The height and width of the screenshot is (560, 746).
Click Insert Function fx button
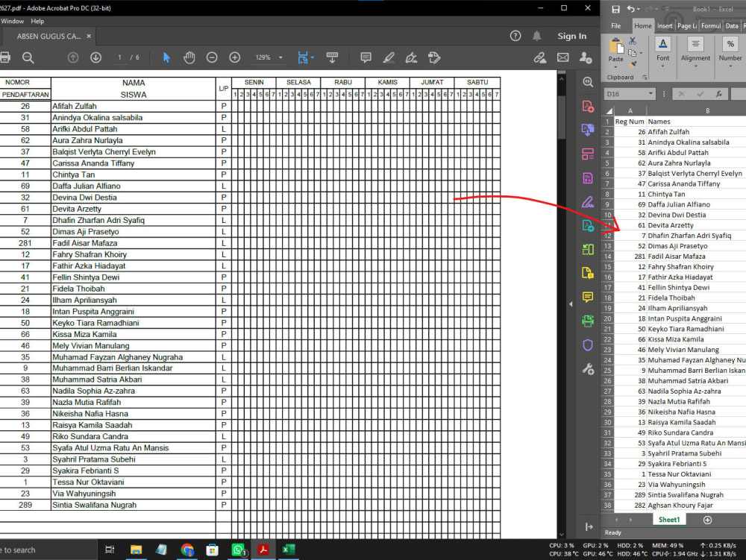[x=719, y=94]
